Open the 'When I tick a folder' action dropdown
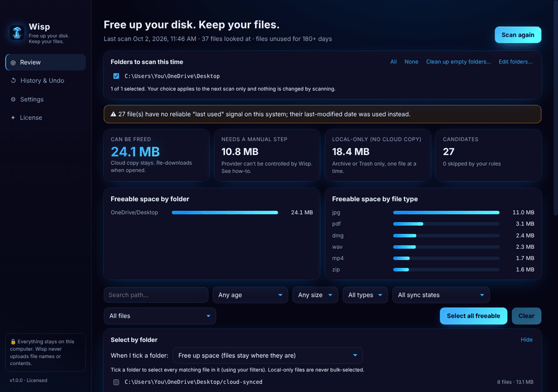Viewport: 558px width, 392px height. tap(268, 355)
